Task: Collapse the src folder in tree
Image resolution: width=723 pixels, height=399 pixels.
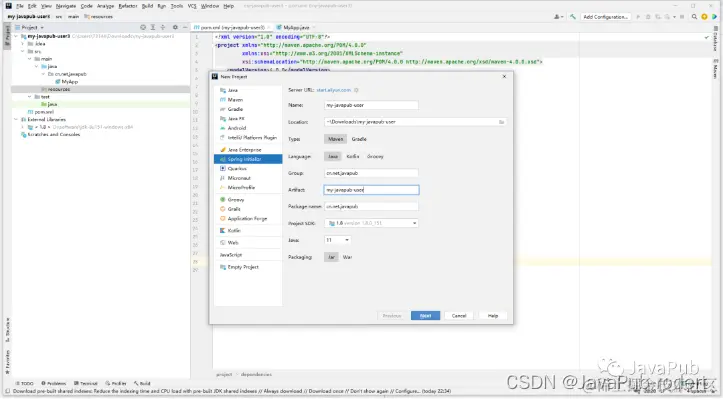Action: (23, 51)
